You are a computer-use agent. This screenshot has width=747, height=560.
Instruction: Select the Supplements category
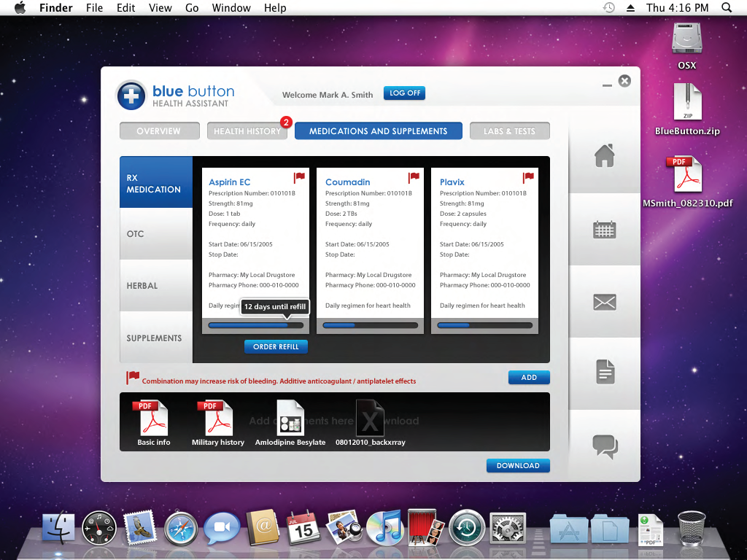point(156,338)
